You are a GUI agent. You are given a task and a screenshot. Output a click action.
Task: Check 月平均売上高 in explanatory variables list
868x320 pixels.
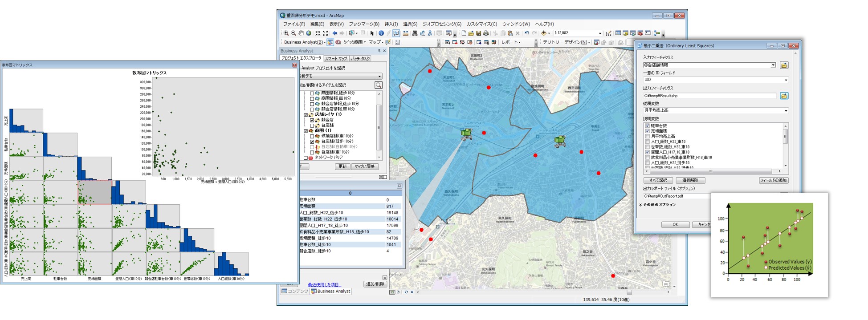click(x=647, y=136)
